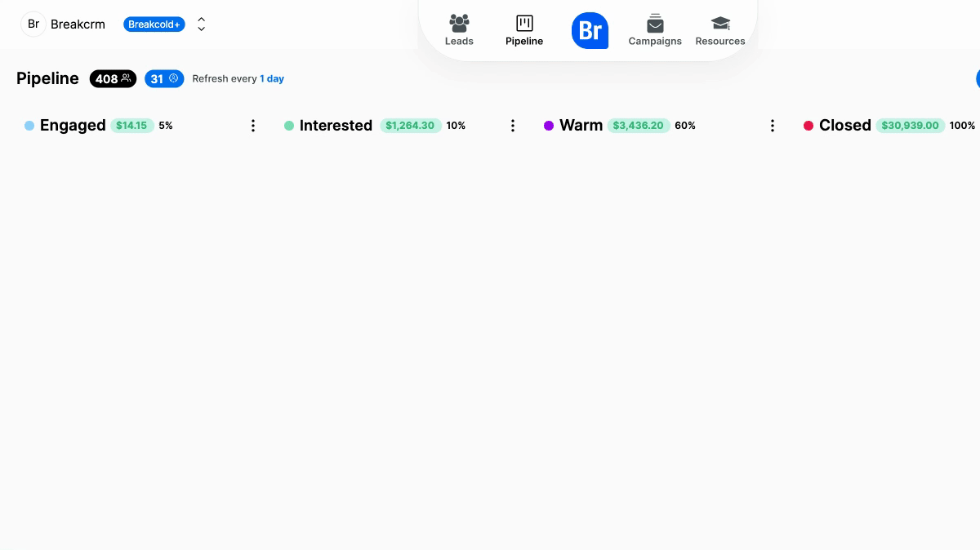Viewport: 980px width, 550px height.
Task: Click the Breakcold+ plan badge
Action: (154, 24)
